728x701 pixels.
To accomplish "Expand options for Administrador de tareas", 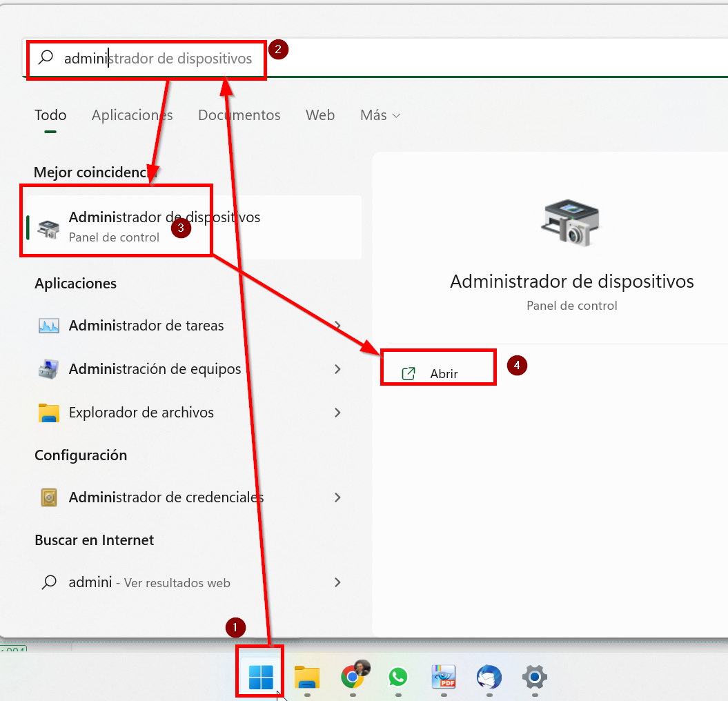I will click(337, 326).
